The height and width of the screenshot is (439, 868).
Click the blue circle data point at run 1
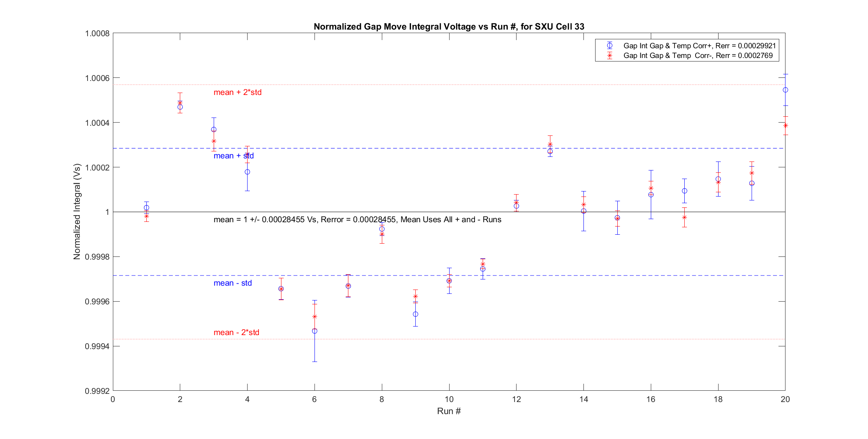pos(146,207)
